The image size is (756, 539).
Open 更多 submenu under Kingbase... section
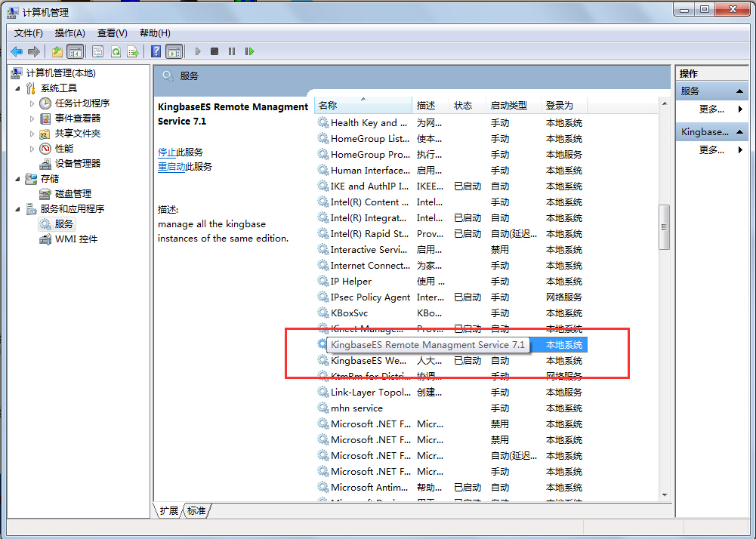click(711, 150)
